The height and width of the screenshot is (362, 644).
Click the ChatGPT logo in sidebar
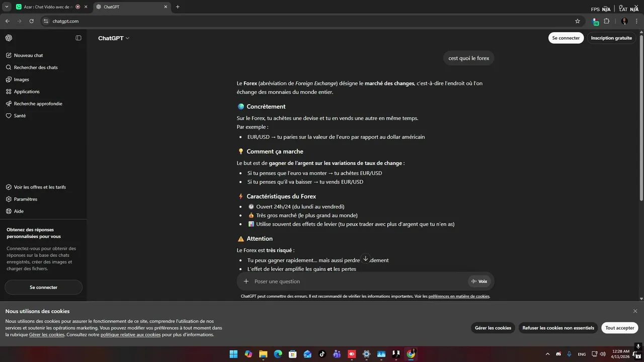[x=9, y=38]
